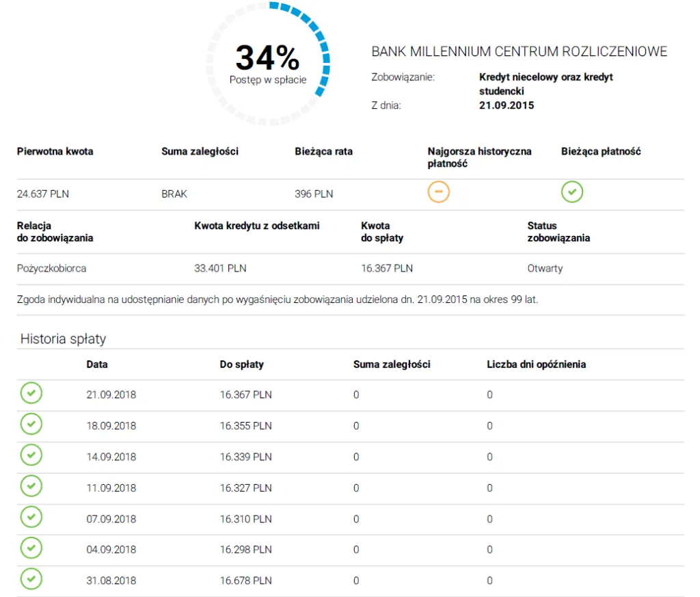The image size is (700, 597).
Task: Click the value 24.637 PLN
Action: click(x=43, y=194)
